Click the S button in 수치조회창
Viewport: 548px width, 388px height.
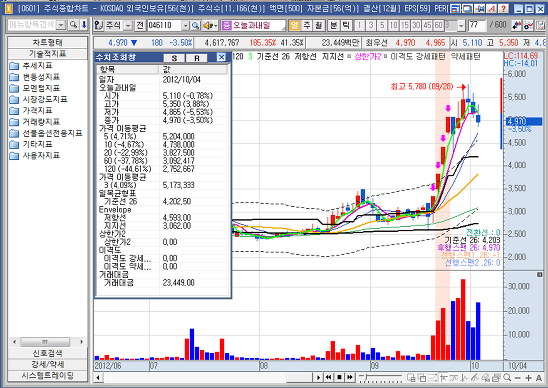(x=174, y=58)
